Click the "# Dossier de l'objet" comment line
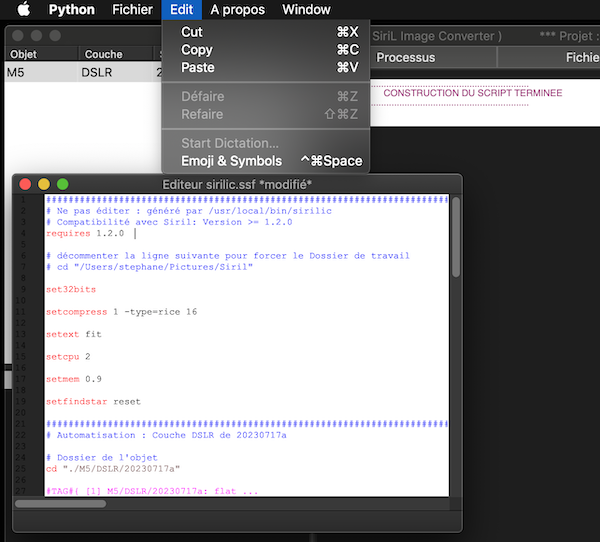The image size is (600, 542). [x=102, y=458]
